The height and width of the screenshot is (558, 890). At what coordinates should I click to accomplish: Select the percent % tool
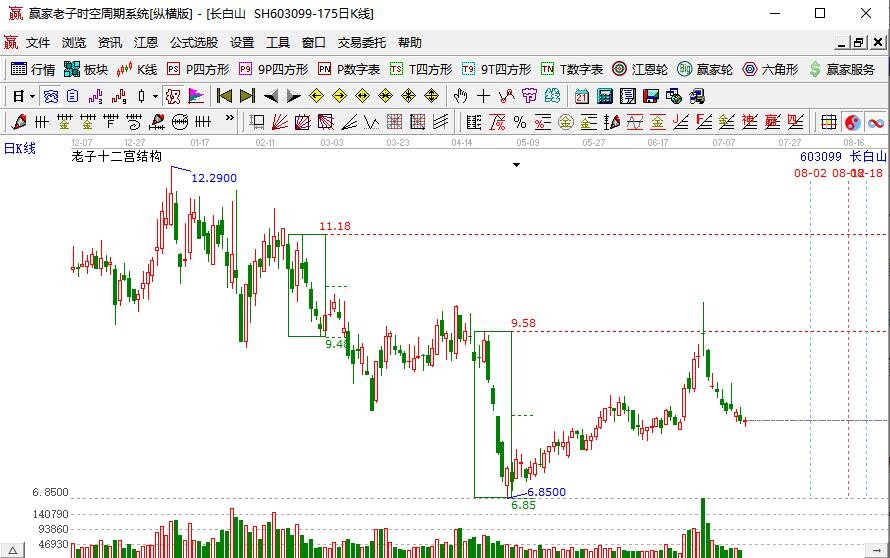pyautogui.click(x=520, y=122)
